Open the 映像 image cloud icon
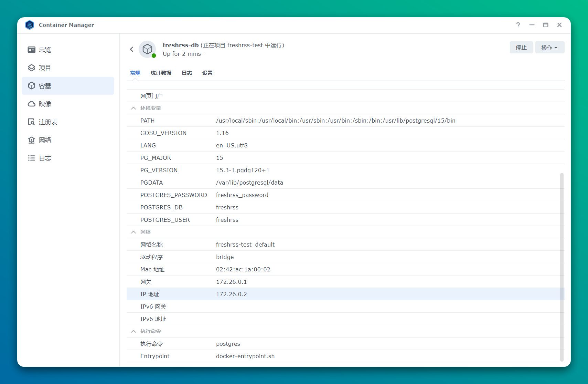 click(32, 104)
